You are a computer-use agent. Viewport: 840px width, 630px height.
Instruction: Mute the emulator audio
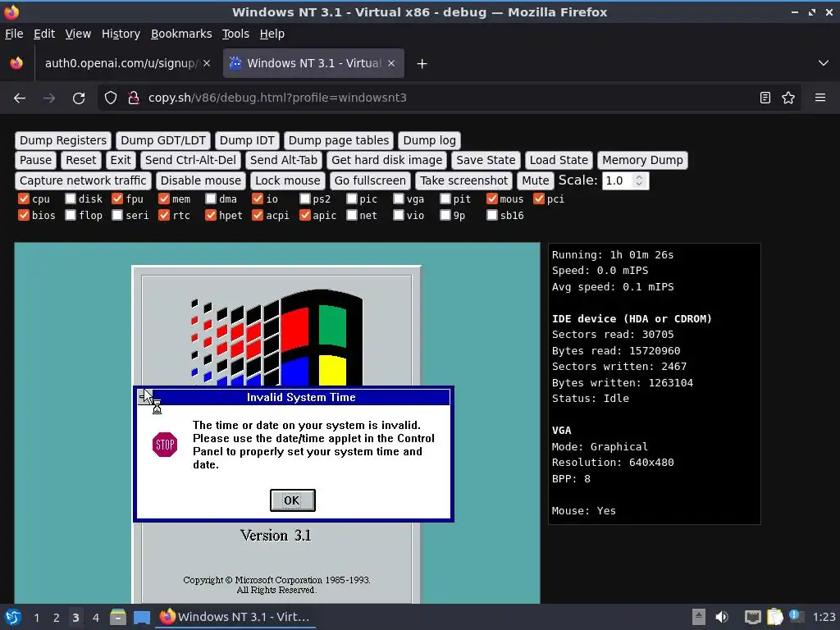click(x=535, y=180)
